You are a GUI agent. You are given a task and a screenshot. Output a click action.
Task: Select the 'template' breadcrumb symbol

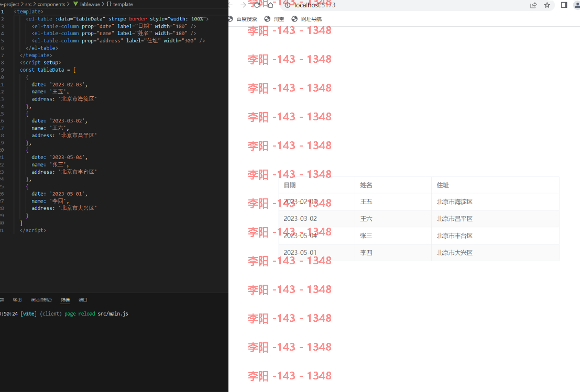click(119, 4)
